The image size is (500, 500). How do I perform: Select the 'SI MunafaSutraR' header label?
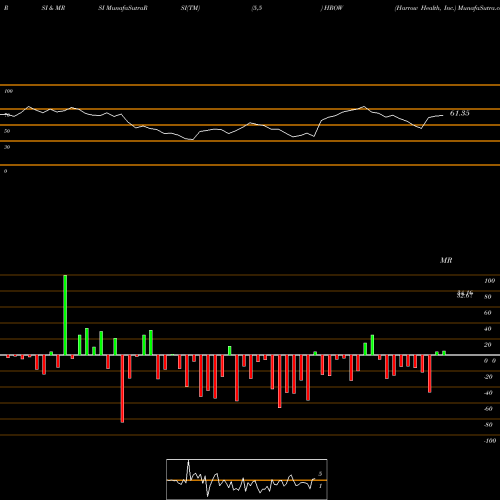(x=123, y=8)
